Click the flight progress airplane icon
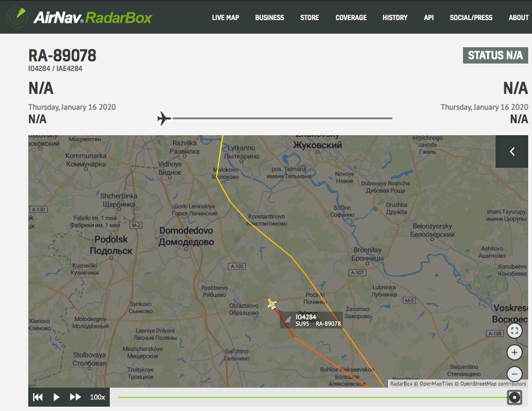This screenshot has height=411, width=532. pyautogui.click(x=164, y=118)
